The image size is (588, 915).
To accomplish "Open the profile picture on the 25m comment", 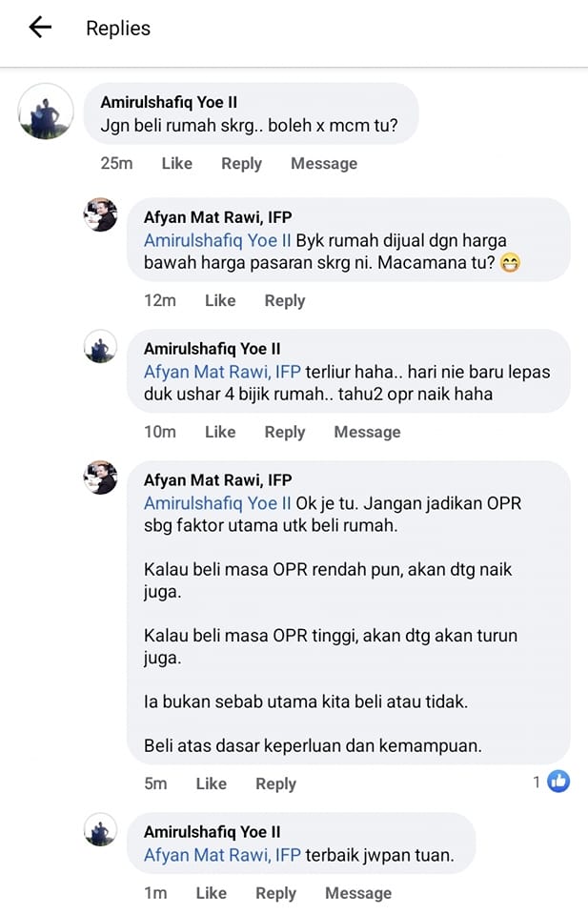I will pyautogui.click(x=46, y=112).
